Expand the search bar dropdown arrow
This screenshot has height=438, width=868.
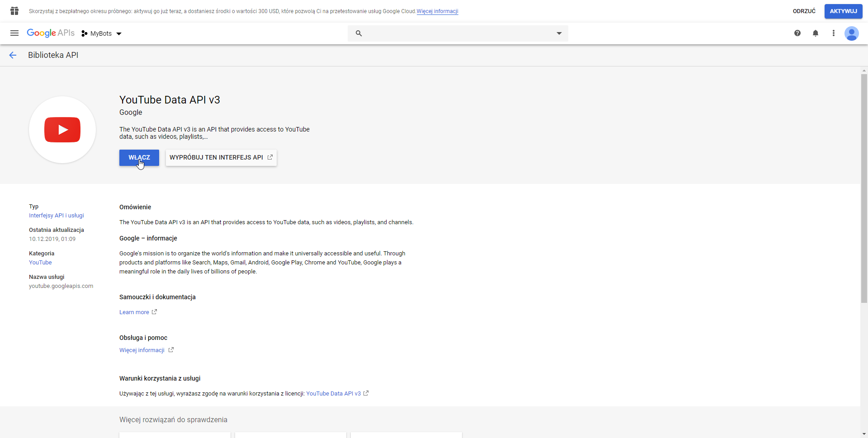coord(559,33)
